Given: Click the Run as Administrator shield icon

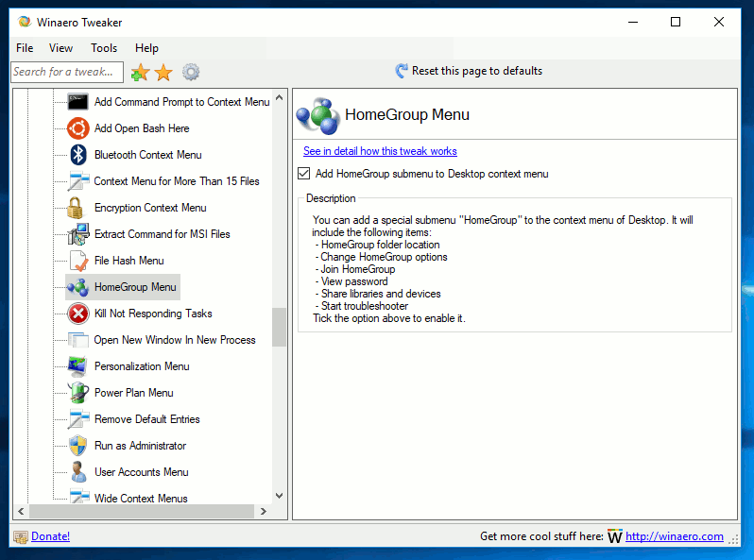Looking at the screenshot, I should 78,446.
